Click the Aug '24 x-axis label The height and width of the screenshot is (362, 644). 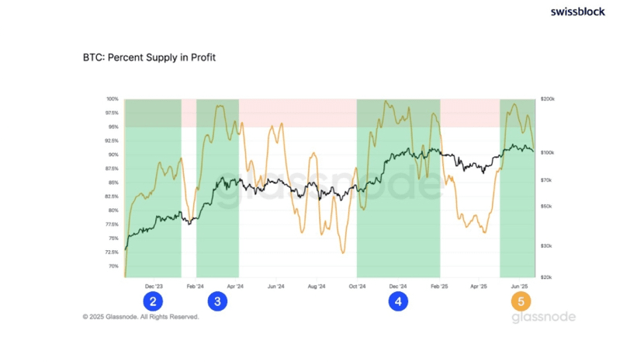(317, 286)
